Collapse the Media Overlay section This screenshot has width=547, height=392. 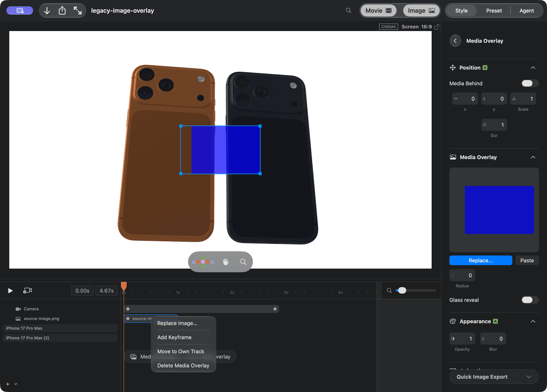point(533,157)
